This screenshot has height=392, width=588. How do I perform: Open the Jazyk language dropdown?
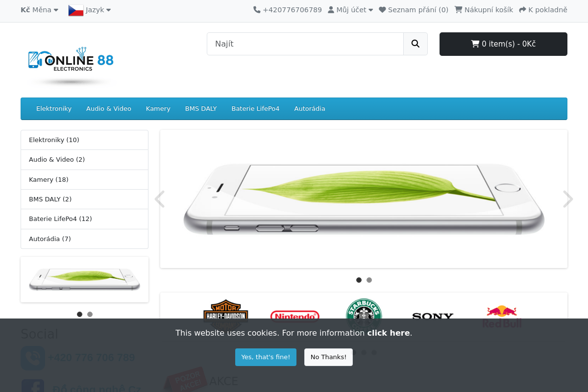pos(90,10)
